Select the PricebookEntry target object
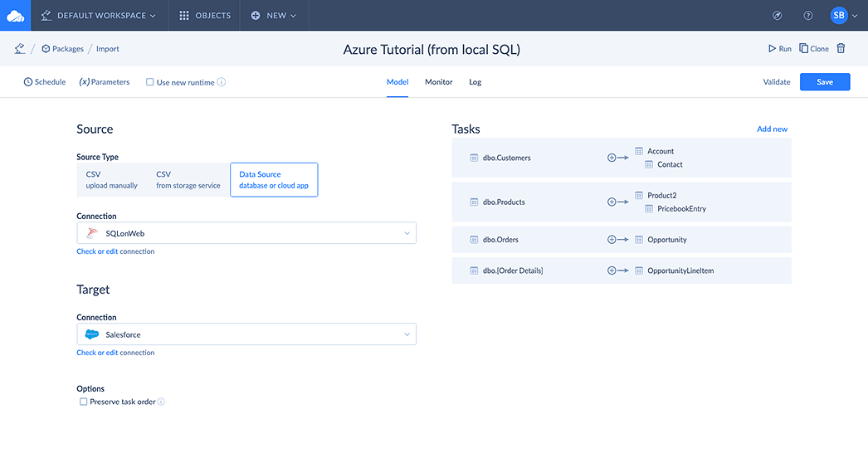This screenshot has width=868, height=458. coord(681,209)
